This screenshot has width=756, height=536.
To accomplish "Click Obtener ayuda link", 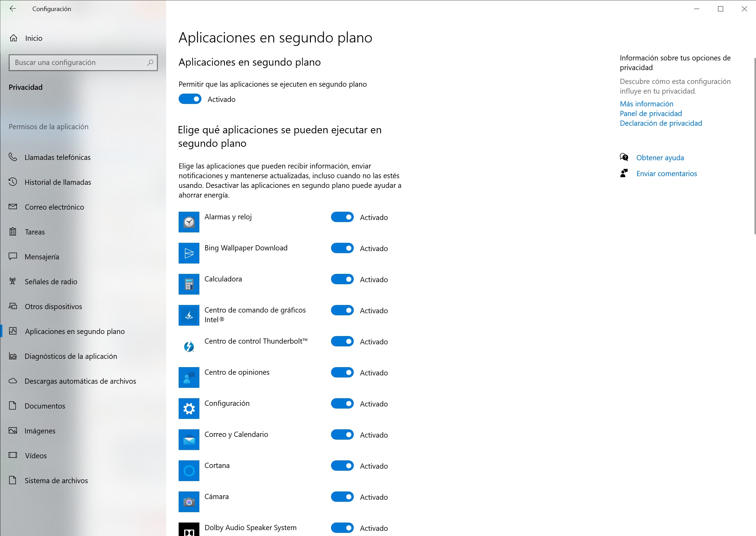I will [660, 157].
